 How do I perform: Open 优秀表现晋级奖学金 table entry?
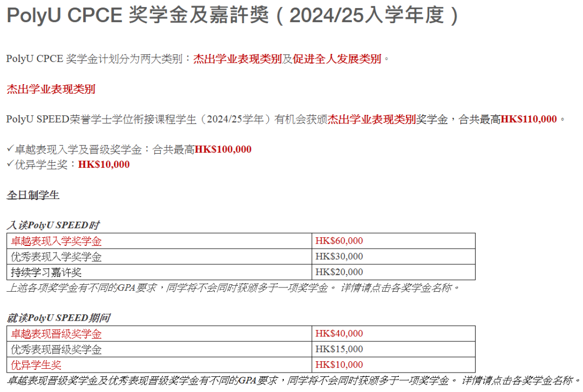point(56,349)
